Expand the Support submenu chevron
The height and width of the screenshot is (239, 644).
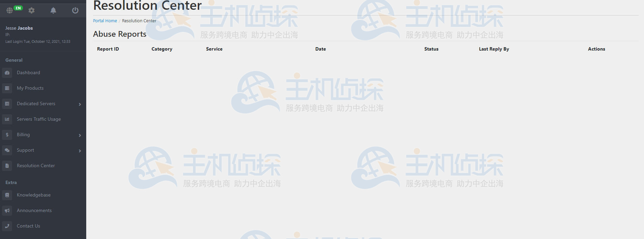(80, 151)
